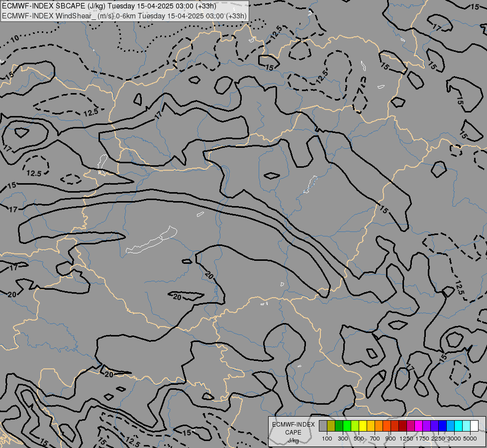Pick the amber legend swatch
The image size is (487, 448).
pos(371,426)
